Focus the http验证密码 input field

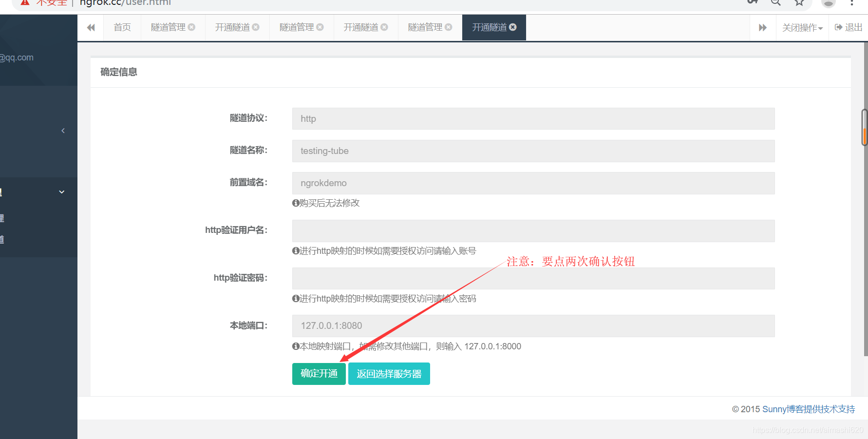tap(533, 278)
